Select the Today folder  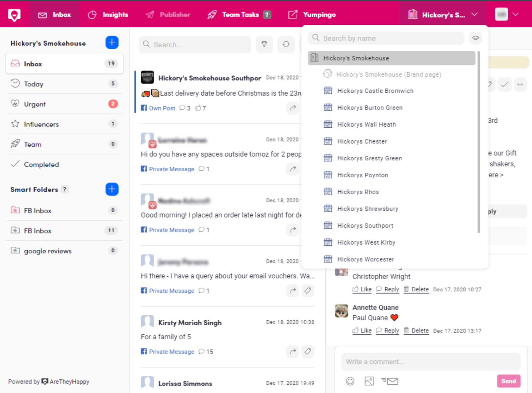64,84
